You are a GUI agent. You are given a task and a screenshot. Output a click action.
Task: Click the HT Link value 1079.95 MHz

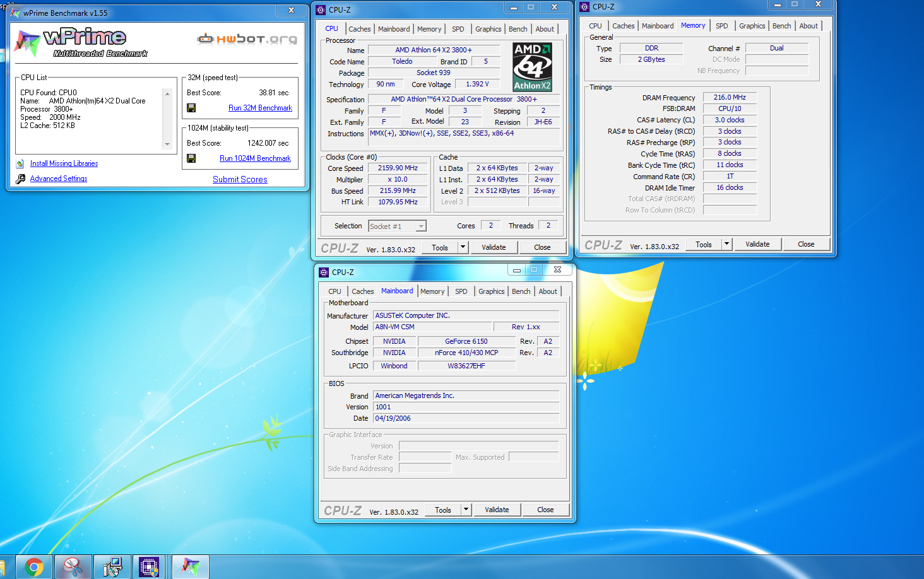click(x=398, y=202)
